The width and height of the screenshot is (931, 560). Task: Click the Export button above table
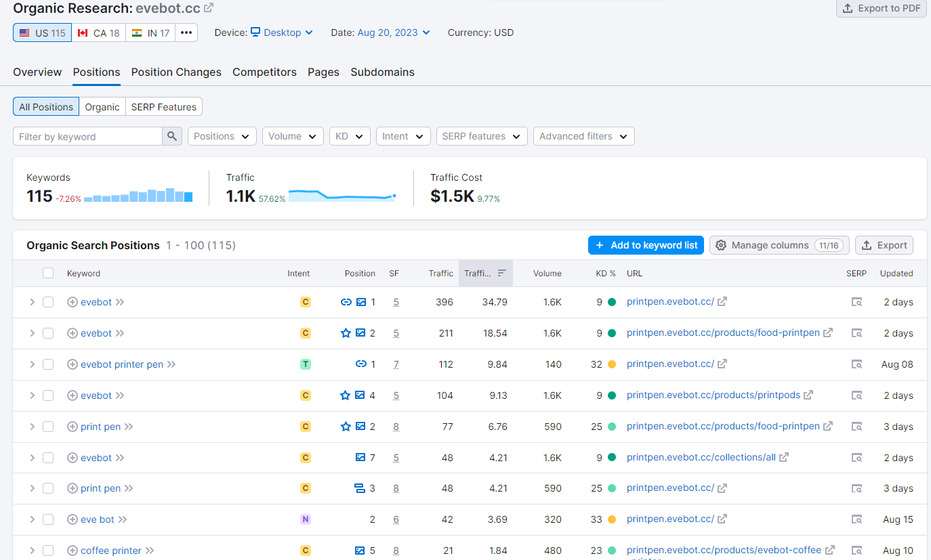[x=884, y=245]
